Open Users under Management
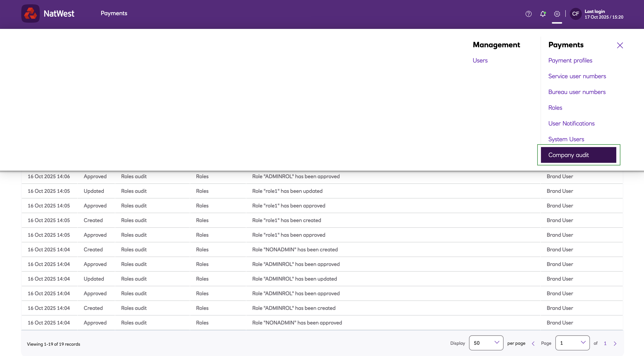The width and height of the screenshot is (644, 356). [x=480, y=60]
